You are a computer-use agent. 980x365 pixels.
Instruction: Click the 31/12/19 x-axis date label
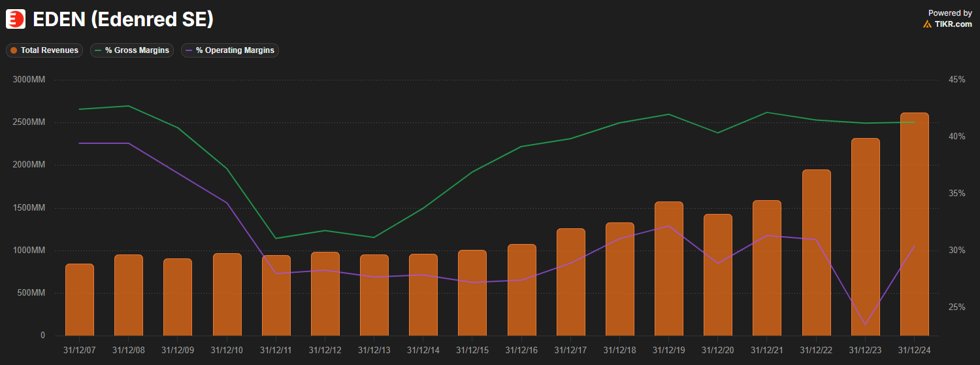coord(669,351)
